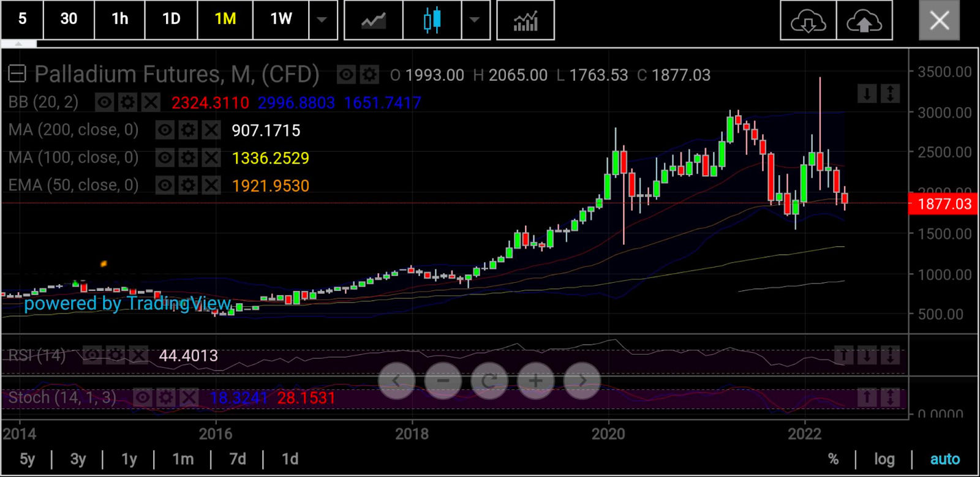This screenshot has height=477, width=980.
Task: Expand the small tab above the legend
Action: (18, 44)
